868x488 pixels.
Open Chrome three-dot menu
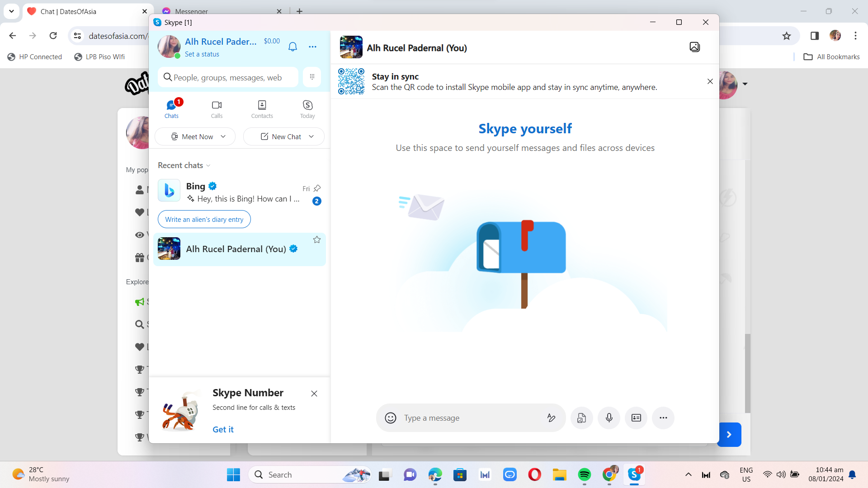pyautogui.click(x=855, y=36)
